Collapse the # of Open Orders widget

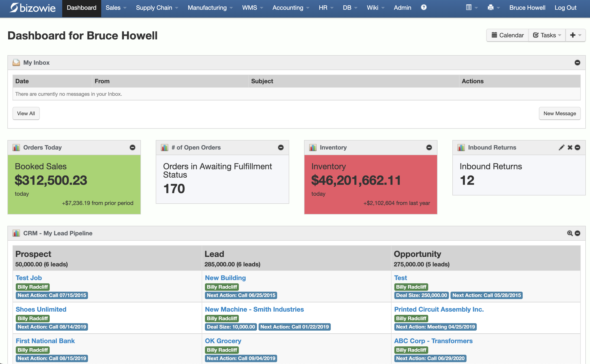281,147
